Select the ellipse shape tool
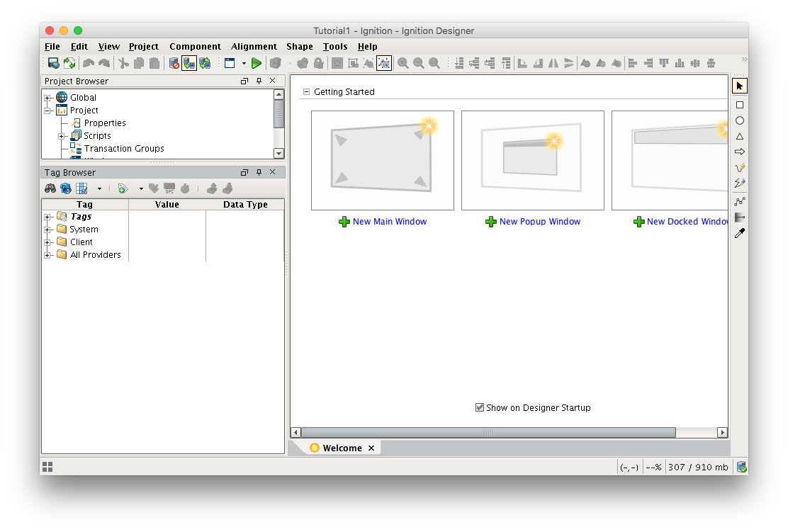The height and width of the screenshot is (532, 788). point(740,120)
